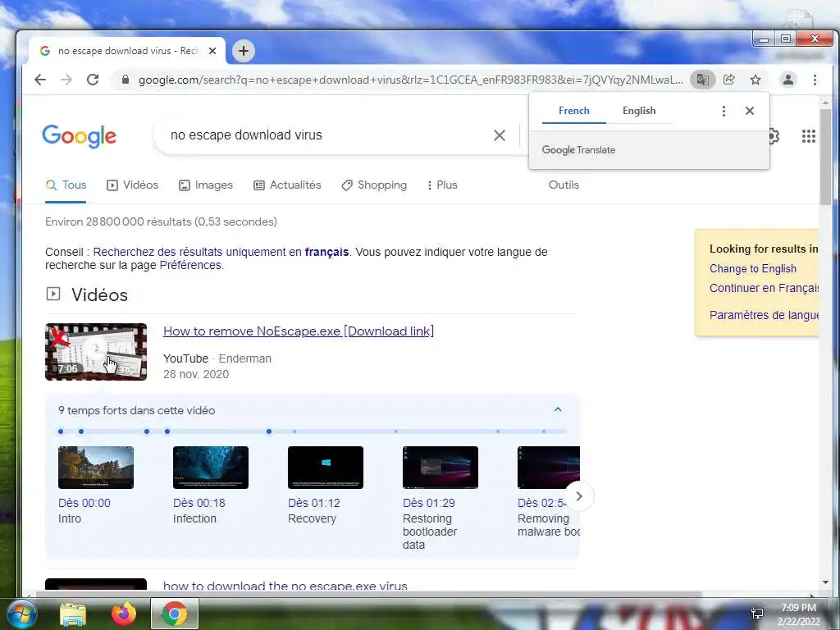This screenshot has width=840, height=630.
Task: Bookmark this page with the star icon
Action: [x=756, y=80]
